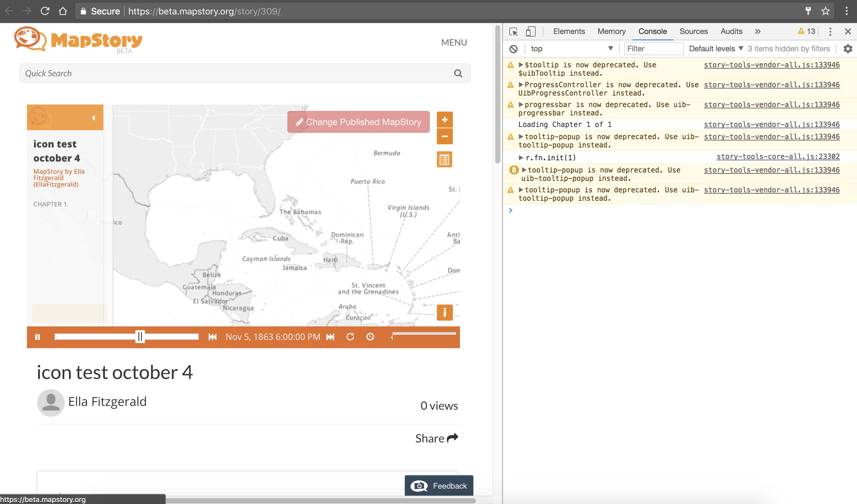This screenshot has width=857, height=504.
Task: Open the Sources tab
Action: coord(693,32)
